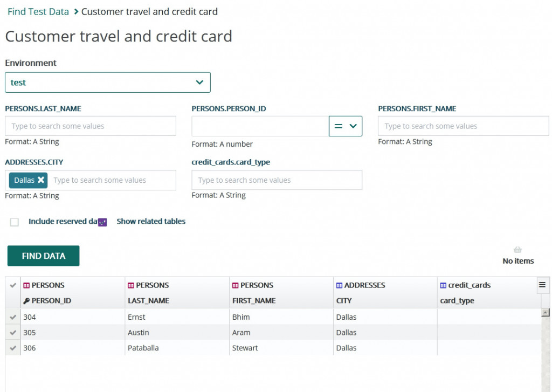Click the table icon above FIRST_NAME column

point(235,285)
